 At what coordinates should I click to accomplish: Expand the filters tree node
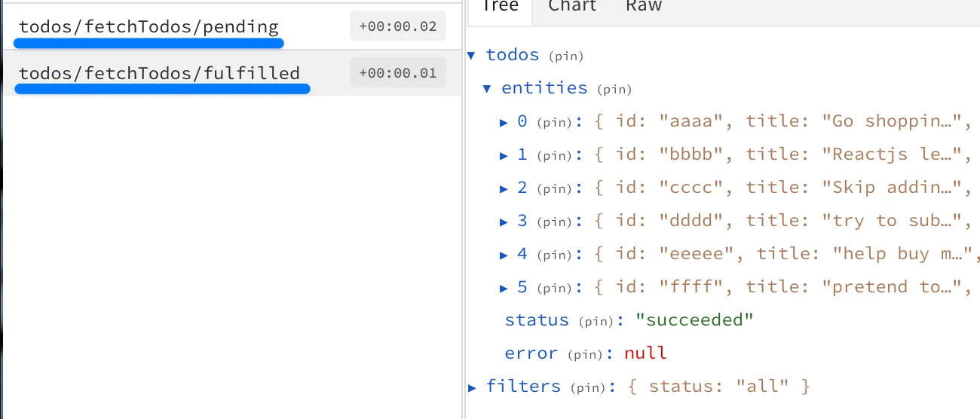tap(472, 387)
